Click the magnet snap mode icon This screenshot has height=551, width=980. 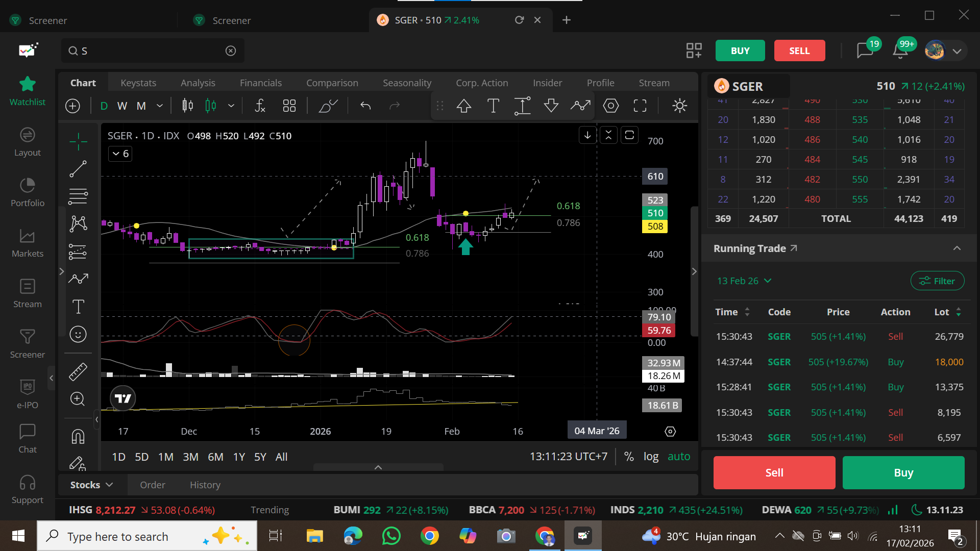[x=78, y=437]
